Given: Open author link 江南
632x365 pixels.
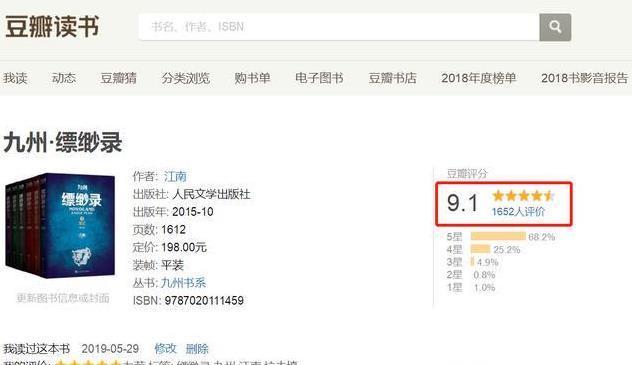Looking at the screenshot, I should (x=175, y=176).
